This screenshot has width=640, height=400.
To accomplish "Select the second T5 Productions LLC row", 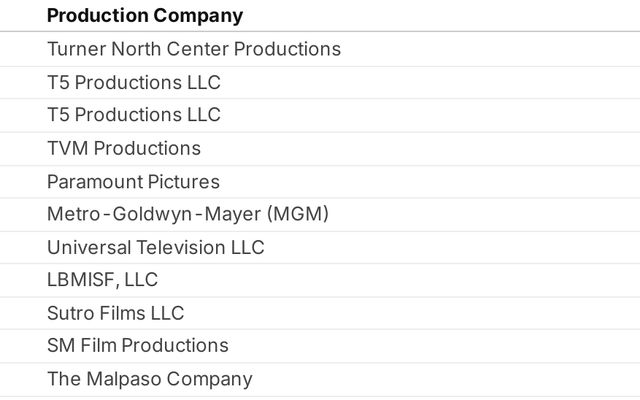I will (133, 115).
